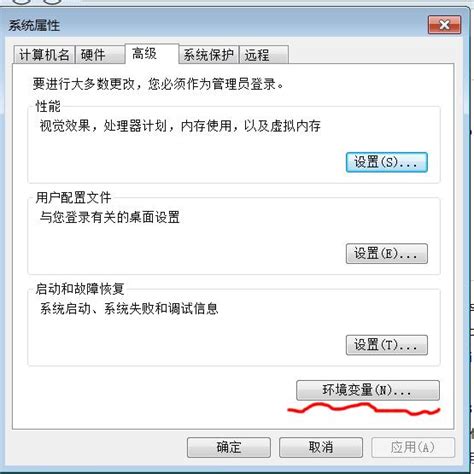The image size is (474, 474).
Task: Open user profile 设置(E) button
Action: (x=386, y=254)
